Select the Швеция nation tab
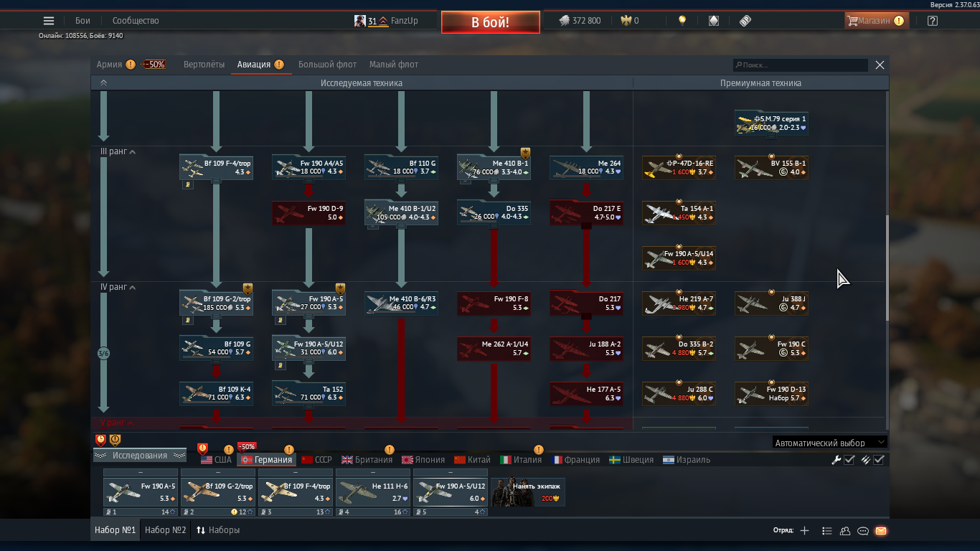Screen dimensions: 980x551 click(x=631, y=460)
